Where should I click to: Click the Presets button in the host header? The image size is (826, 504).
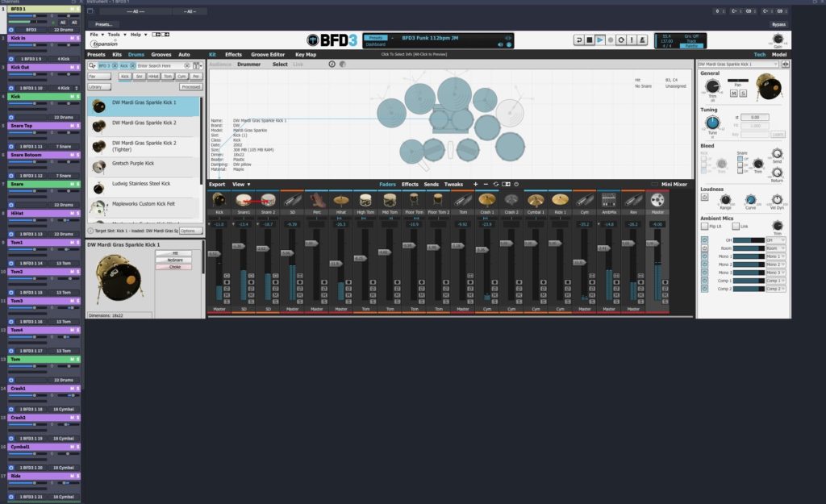104,24
